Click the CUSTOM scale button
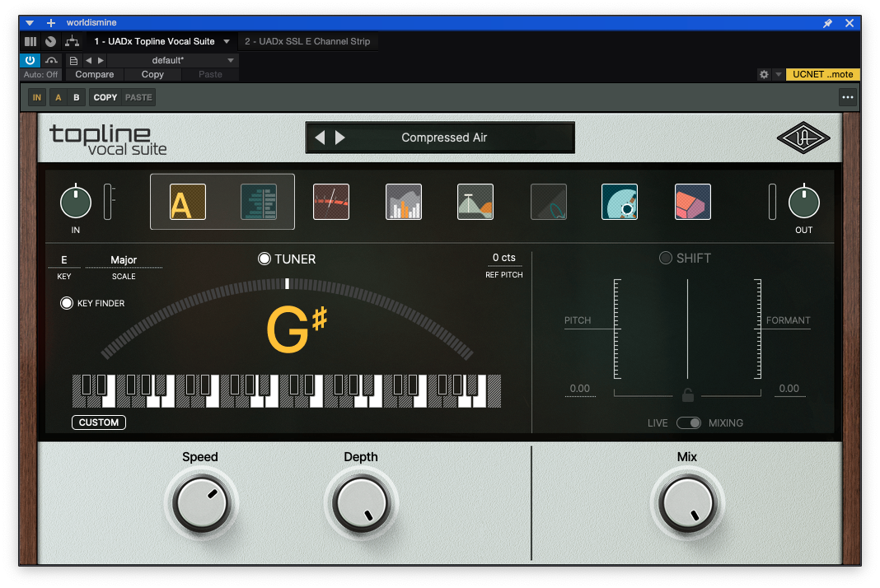The height and width of the screenshot is (588, 880). pyautogui.click(x=99, y=422)
